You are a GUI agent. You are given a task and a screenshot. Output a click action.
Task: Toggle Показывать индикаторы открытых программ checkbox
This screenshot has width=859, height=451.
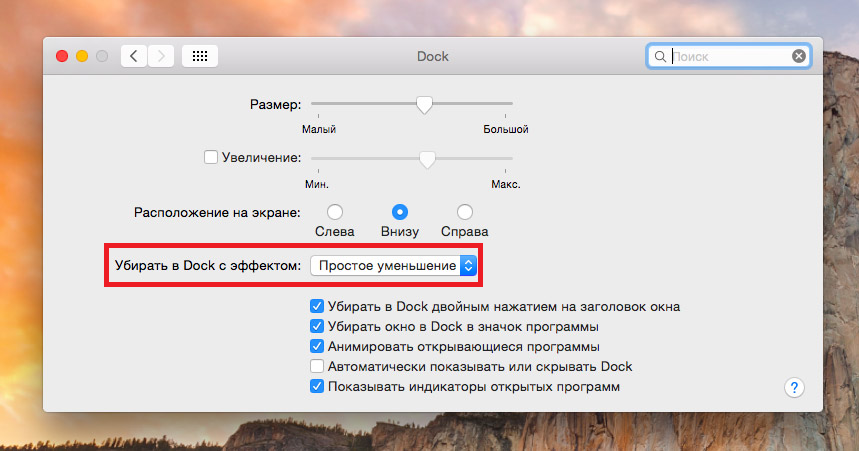317,386
